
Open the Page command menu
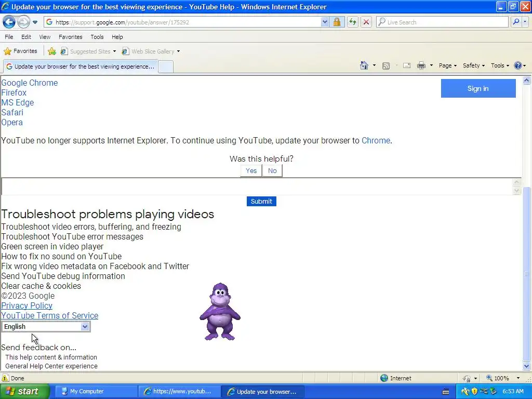(447, 65)
